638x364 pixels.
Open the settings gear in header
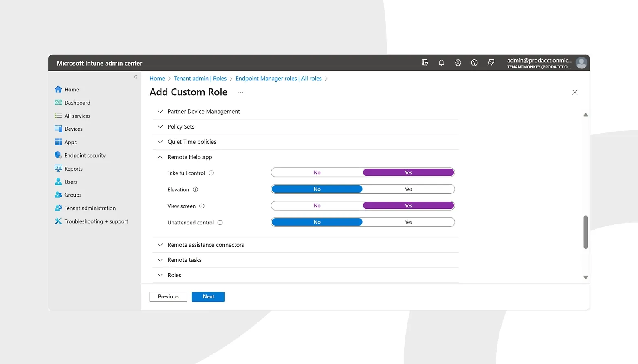click(458, 63)
